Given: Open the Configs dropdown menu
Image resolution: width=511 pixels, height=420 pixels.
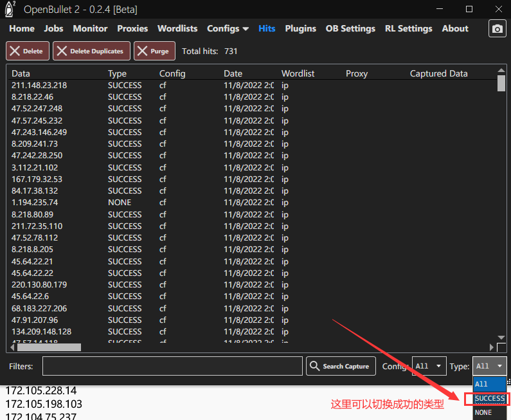Looking at the screenshot, I should coord(228,28).
